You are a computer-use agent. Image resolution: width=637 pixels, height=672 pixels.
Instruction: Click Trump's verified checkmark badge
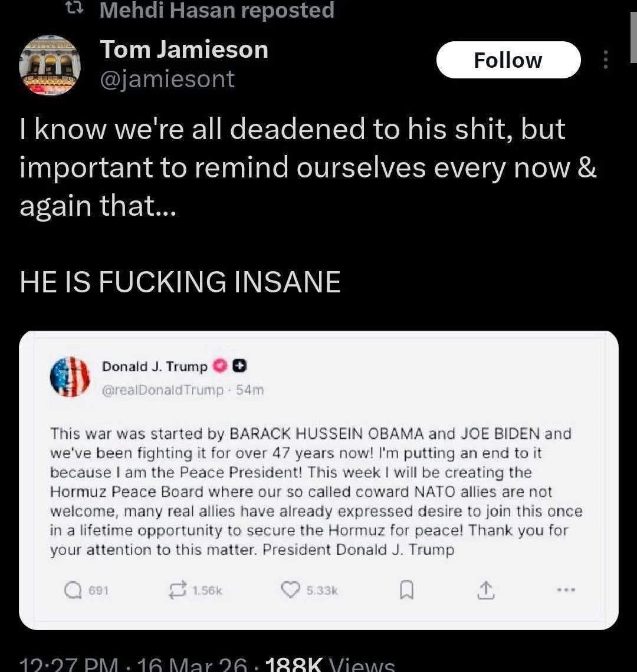(219, 365)
